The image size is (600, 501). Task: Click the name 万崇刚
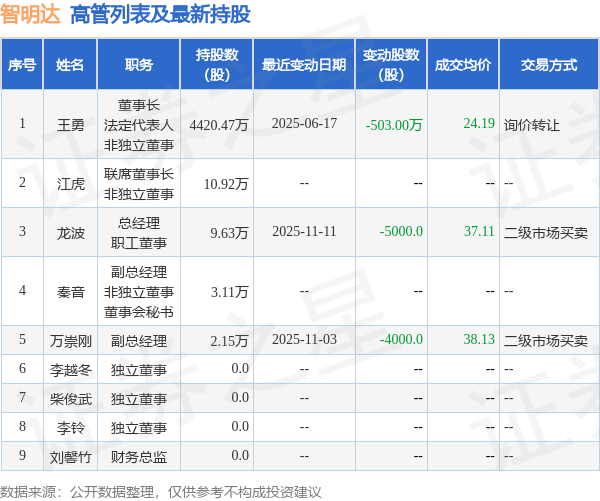click(70, 341)
